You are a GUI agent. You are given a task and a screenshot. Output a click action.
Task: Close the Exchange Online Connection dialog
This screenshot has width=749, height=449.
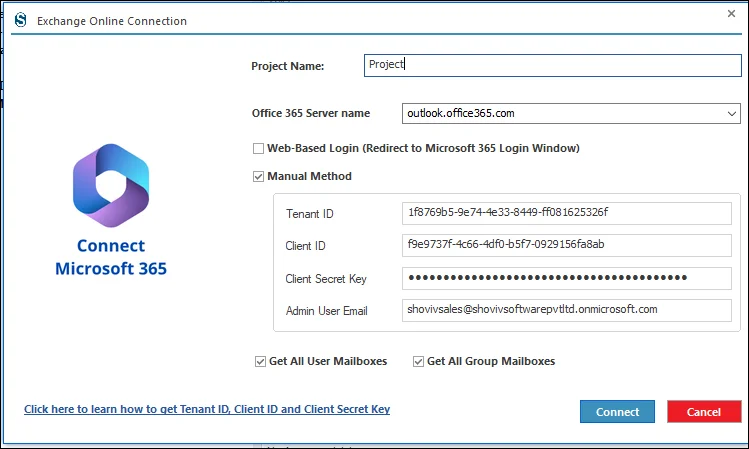pyautogui.click(x=731, y=13)
